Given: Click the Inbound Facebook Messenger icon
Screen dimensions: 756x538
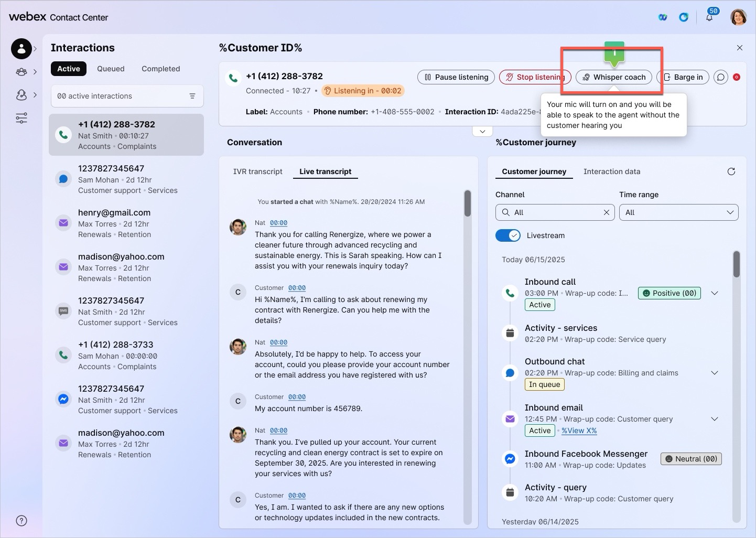Looking at the screenshot, I should click(510, 459).
